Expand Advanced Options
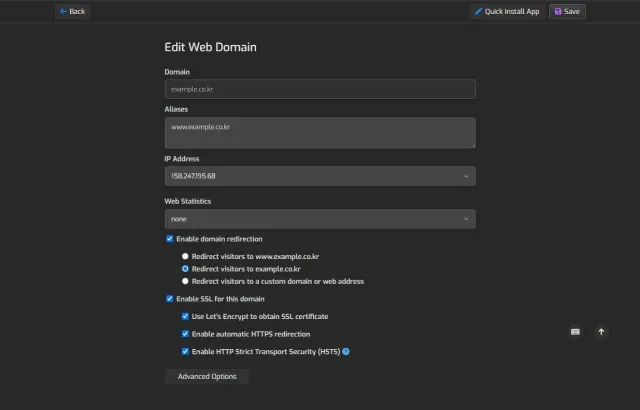The image size is (640, 410). 207,376
